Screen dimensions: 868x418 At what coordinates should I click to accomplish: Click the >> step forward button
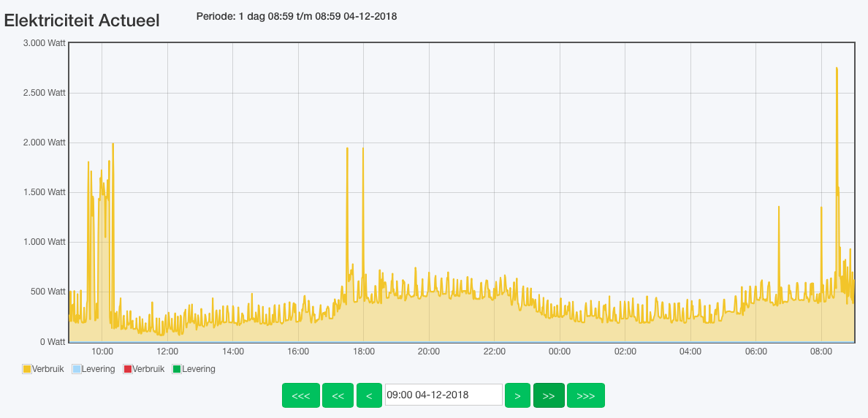pyautogui.click(x=549, y=395)
